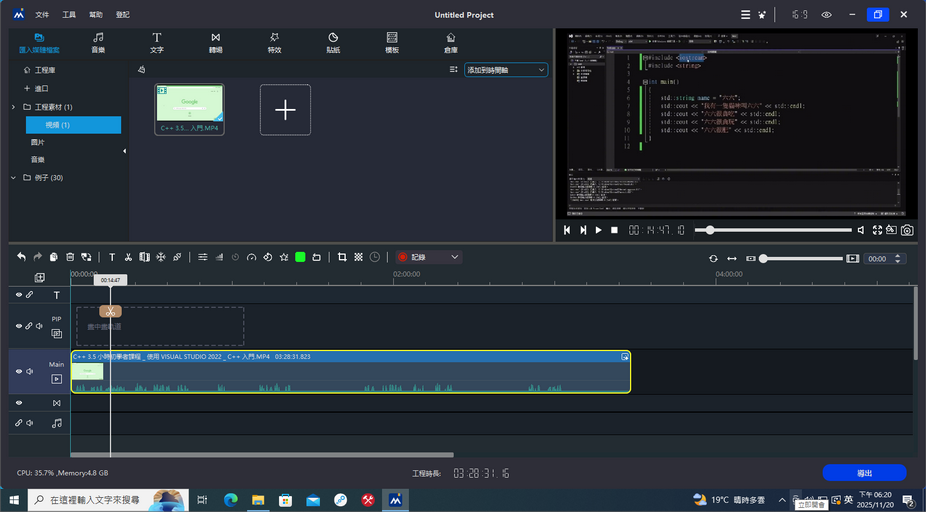Open the speed gauge tool
This screenshot has width=926, height=512.
tap(252, 257)
